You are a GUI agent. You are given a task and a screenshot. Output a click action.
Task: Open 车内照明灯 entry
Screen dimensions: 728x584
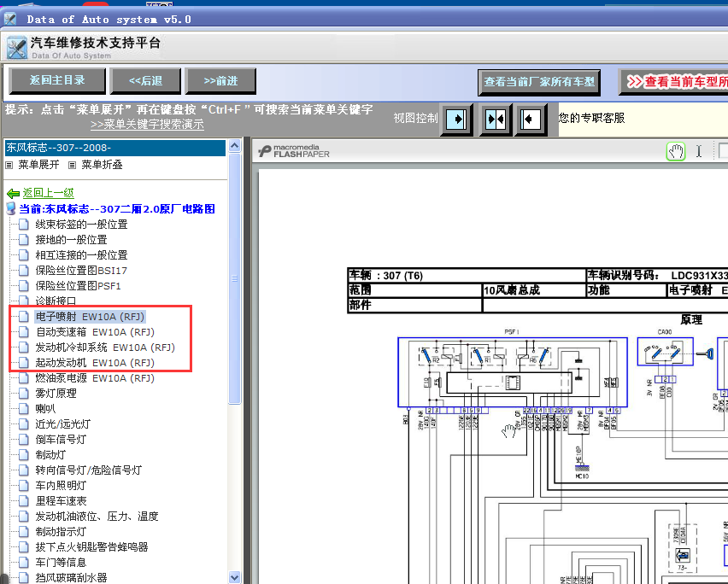point(61,486)
